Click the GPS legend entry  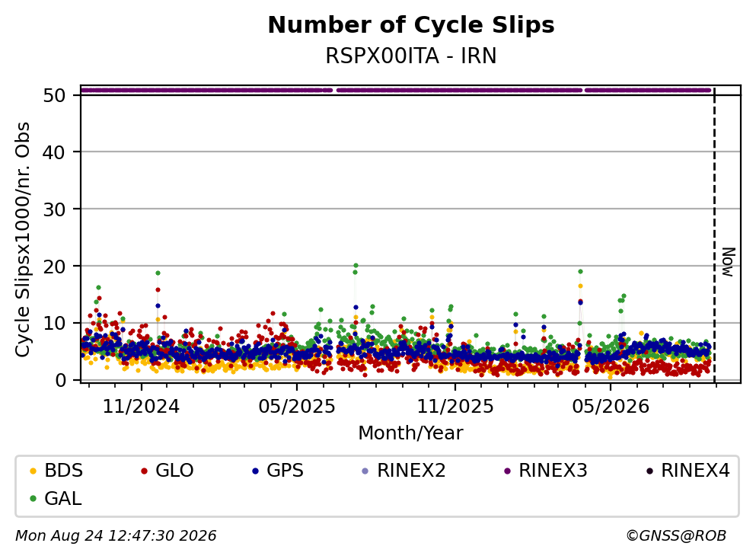[278, 470]
